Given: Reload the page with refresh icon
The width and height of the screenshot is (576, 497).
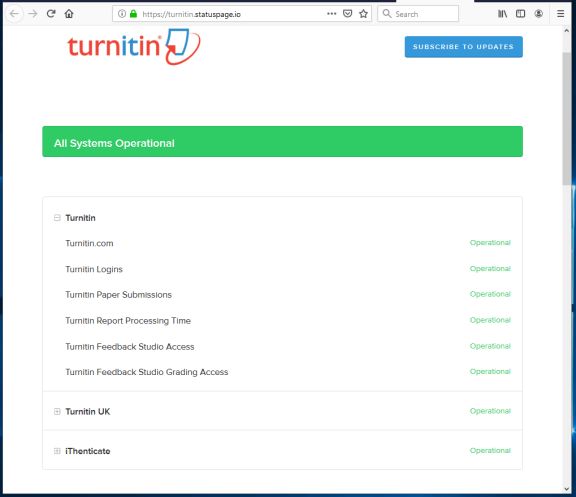Looking at the screenshot, I should [x=51, y=14].
